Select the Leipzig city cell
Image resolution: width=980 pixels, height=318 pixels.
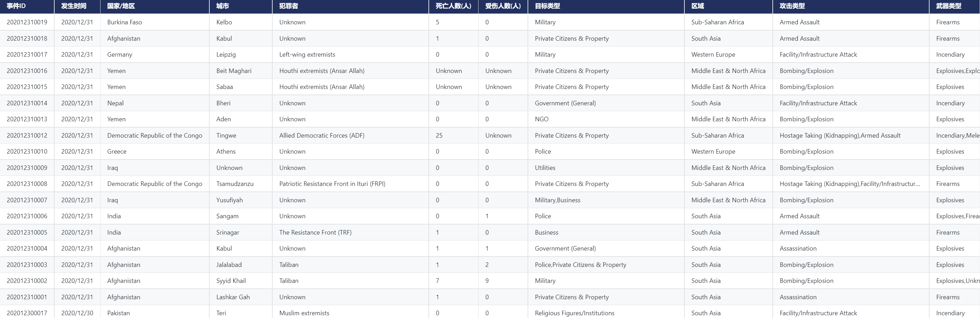click(226, 55)
